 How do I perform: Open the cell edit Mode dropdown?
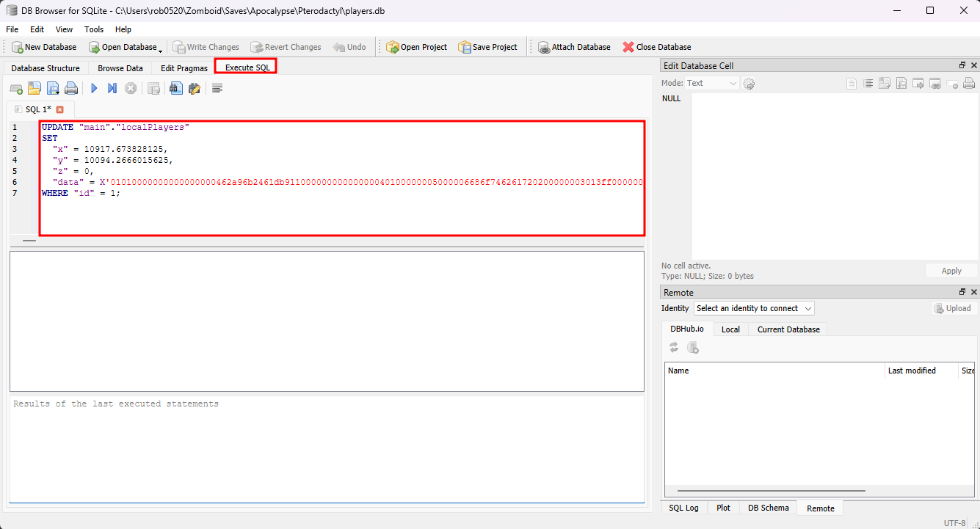tap(711, 84)
